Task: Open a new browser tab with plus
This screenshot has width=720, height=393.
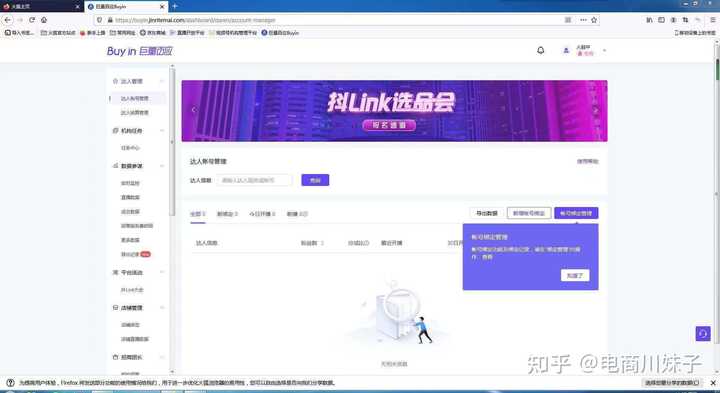Action: [x=174, y=6]
